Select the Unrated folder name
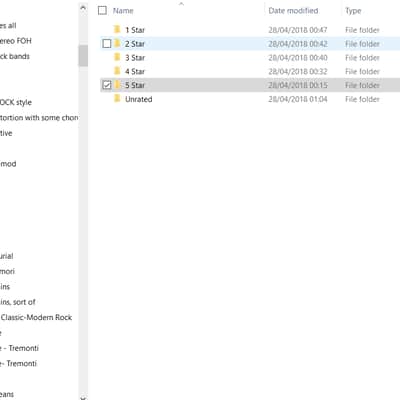This screenshot has width=400, height=400. click(x=139, y=99)
